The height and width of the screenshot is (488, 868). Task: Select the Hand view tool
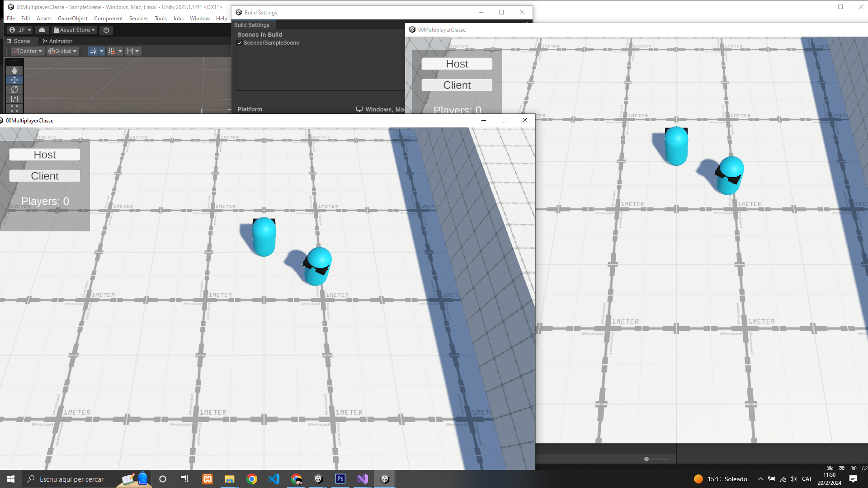(x=14, y=70)
